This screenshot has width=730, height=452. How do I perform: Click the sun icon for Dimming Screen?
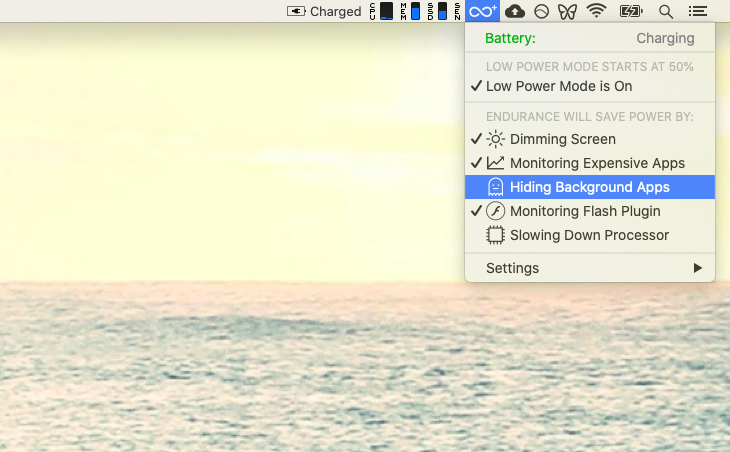coord(495,139)
